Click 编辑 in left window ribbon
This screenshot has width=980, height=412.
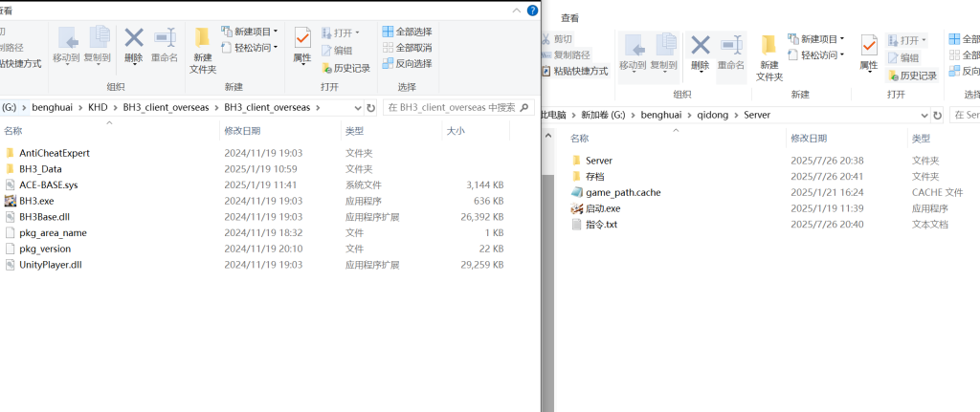pos(336,51)
